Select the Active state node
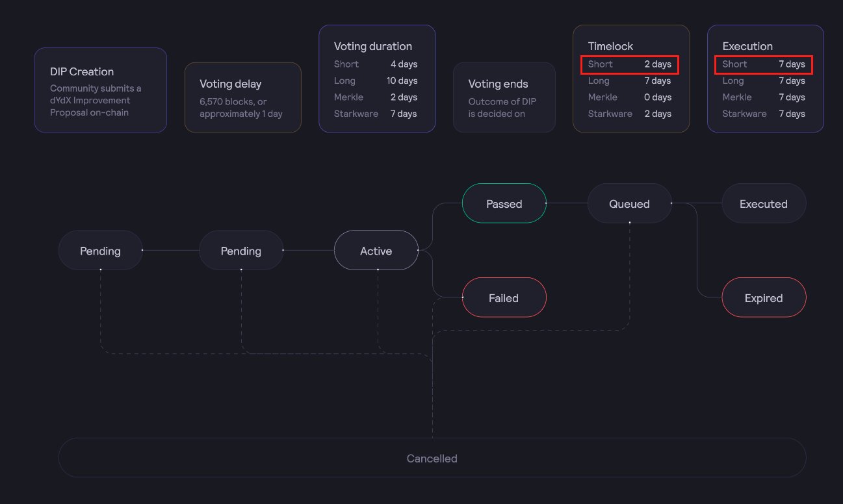The image size is (843, 504). pos(376,250)
